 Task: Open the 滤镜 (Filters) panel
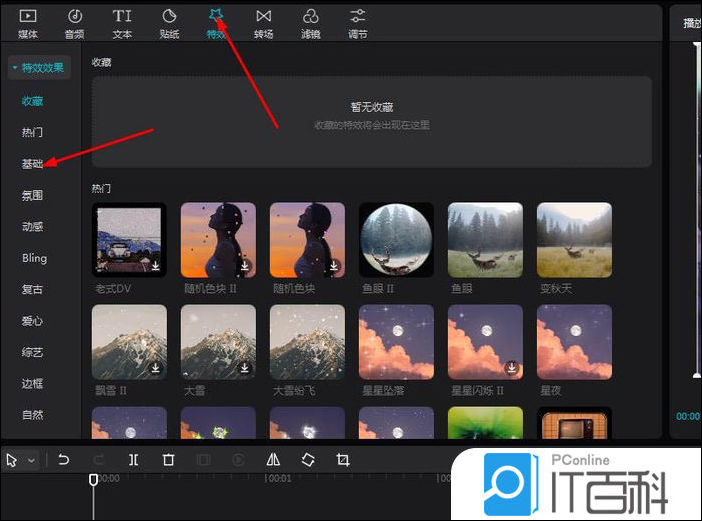pos(310,22)
